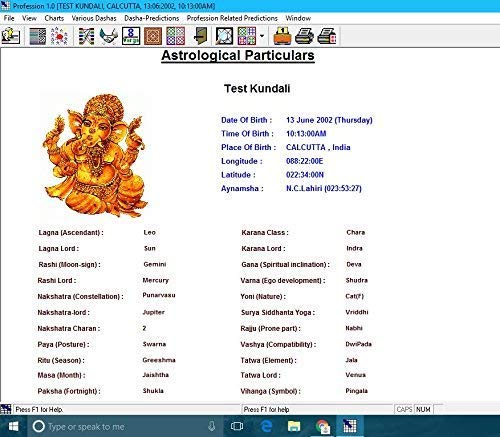
Task: Click the Yoni value 'Cat(F)'
Action: [355, 296]
